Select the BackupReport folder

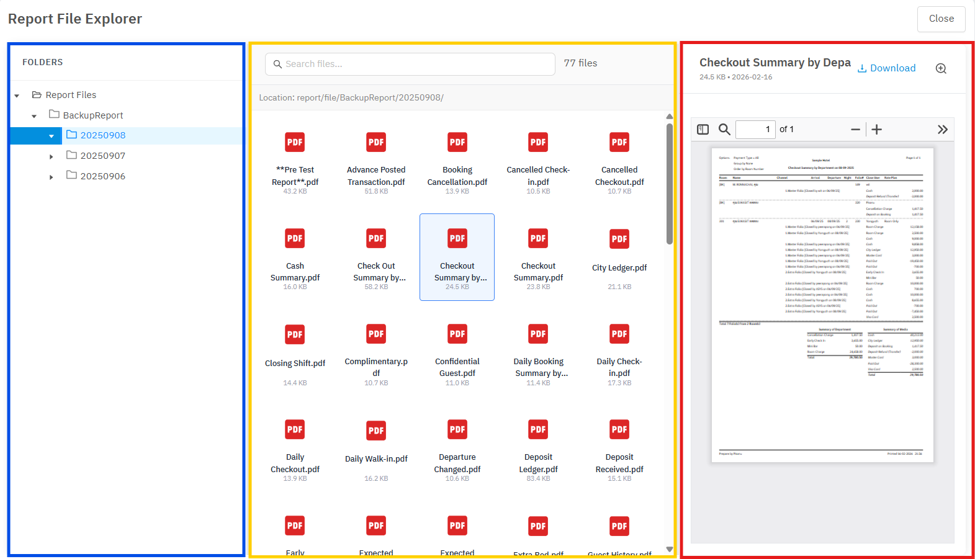[86, 115]
